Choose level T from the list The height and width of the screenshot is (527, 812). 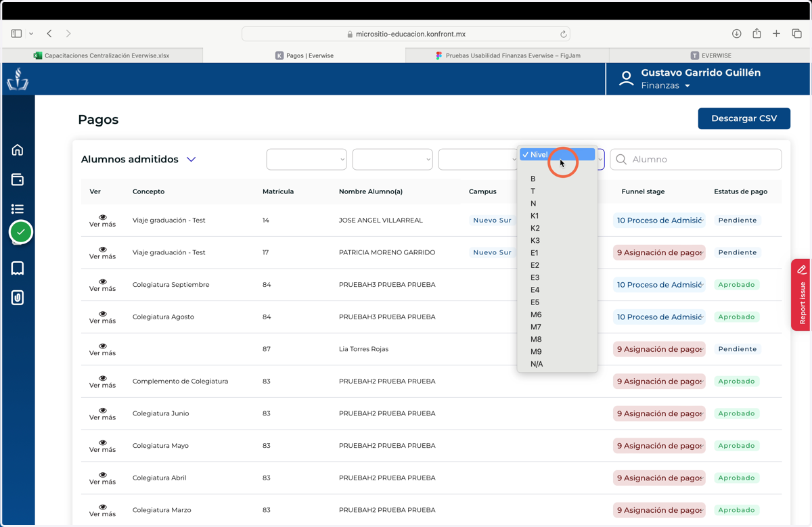[x=558, y=191]
